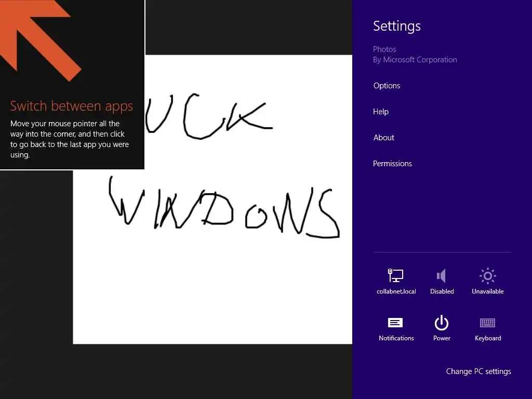Open Options in Settings charm
The width and height of the screenshot is (532, 399).
click(387, 86)
